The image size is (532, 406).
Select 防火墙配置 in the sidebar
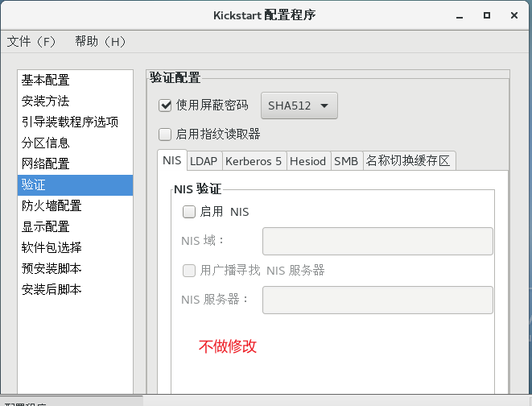(x=75, y=206)
